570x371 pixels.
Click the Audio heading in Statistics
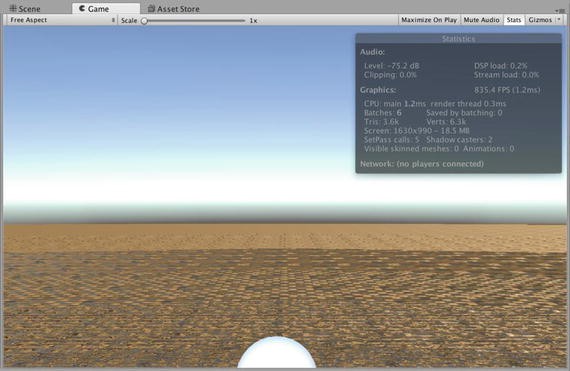pos(372,52)
